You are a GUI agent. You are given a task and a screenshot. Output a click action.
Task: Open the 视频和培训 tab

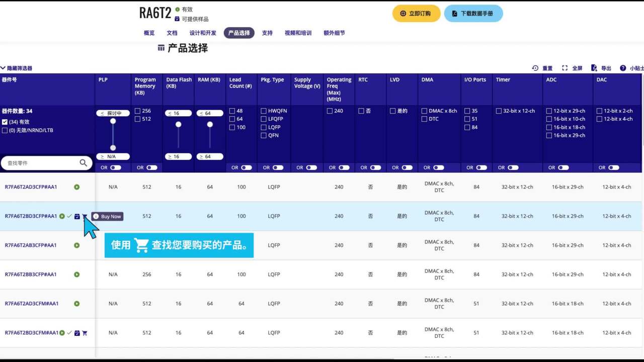[298, 33]
